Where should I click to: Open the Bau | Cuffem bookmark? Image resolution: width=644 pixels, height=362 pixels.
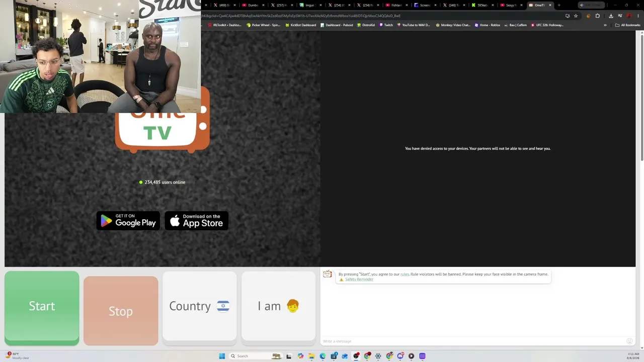click(x=515, y=25)
